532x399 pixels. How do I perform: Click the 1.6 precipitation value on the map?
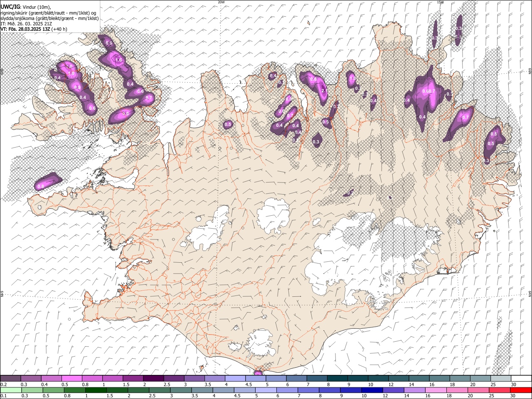point(118,60)
